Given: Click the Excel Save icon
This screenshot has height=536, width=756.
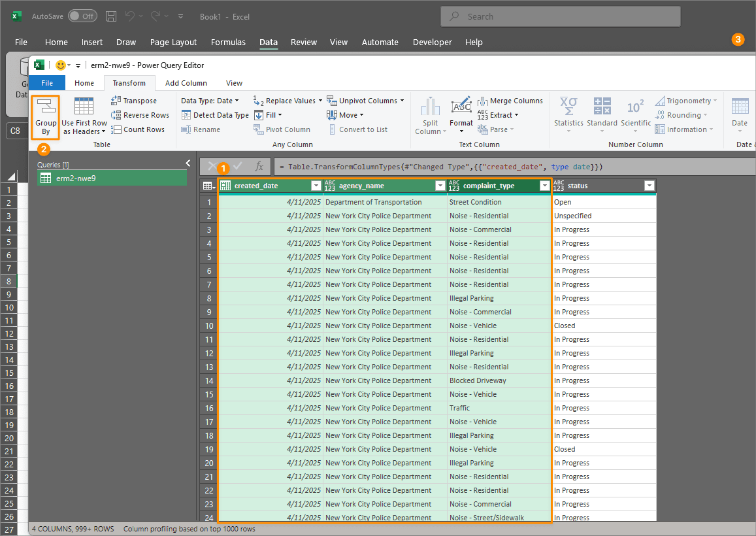Looking at the screenshot, I should [x=111, y=16].
